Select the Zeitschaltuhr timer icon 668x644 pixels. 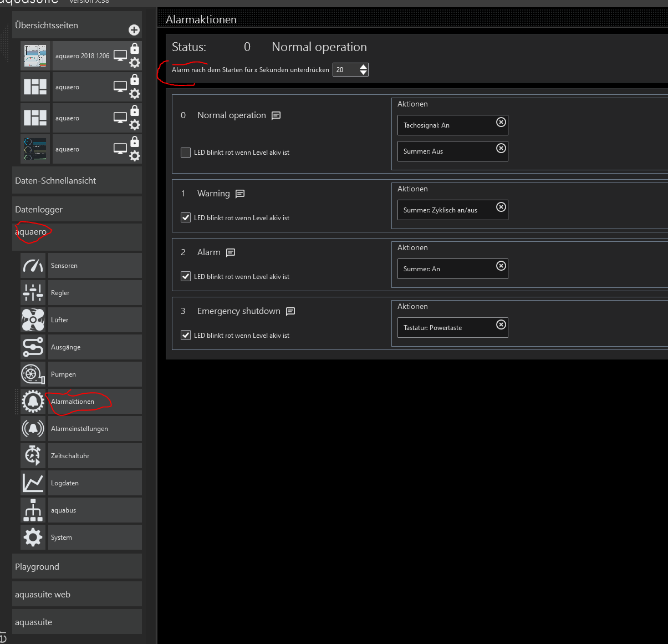(x=33, y=456)
